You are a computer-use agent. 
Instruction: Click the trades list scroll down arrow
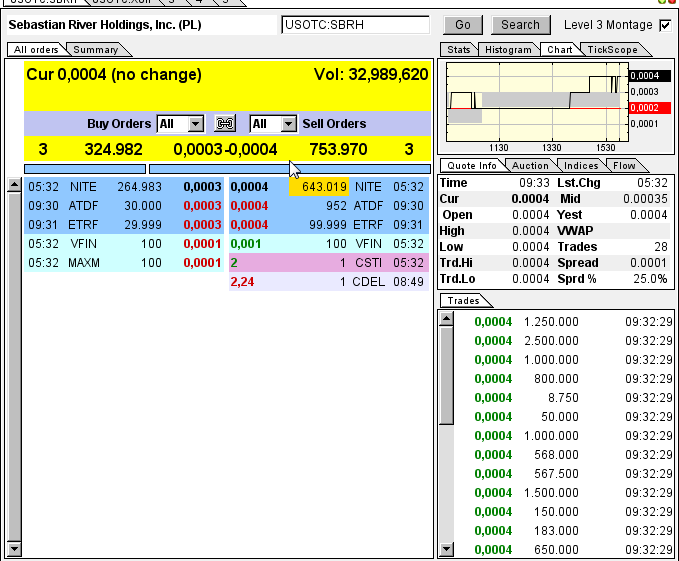446,549
